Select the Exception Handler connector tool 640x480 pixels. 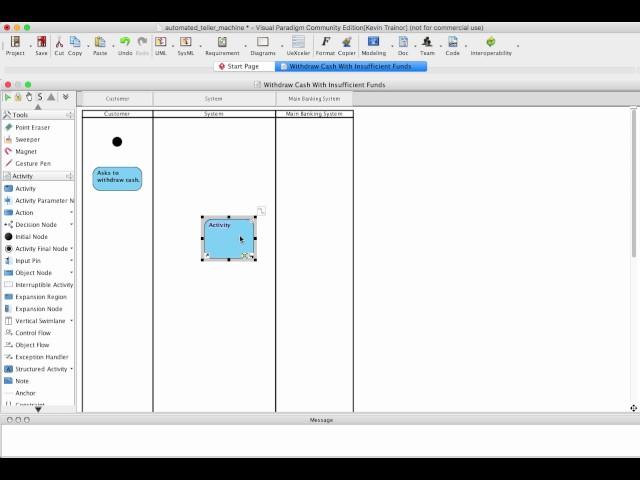(x=42, y=357)
